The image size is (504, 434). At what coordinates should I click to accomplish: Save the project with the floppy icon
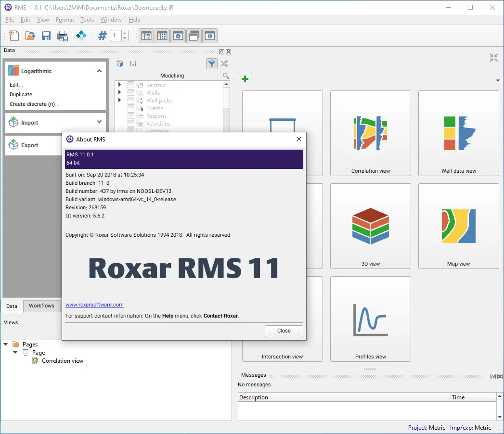[46, 35]
